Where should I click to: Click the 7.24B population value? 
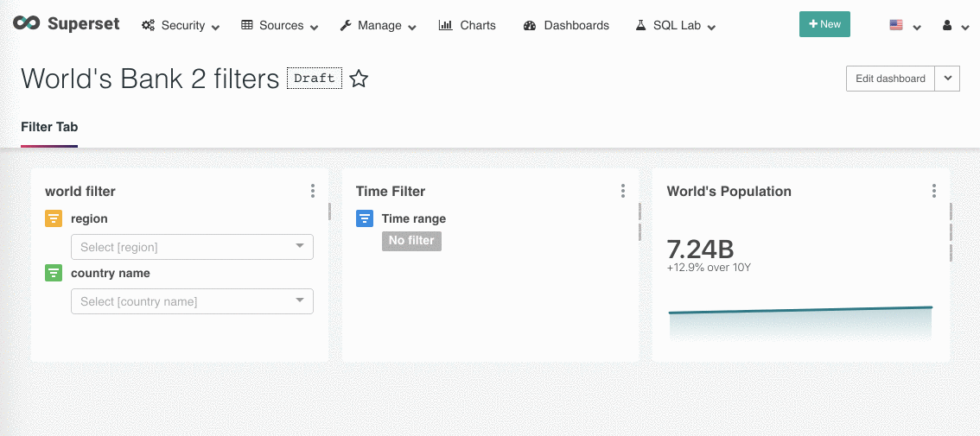point(701,250)
